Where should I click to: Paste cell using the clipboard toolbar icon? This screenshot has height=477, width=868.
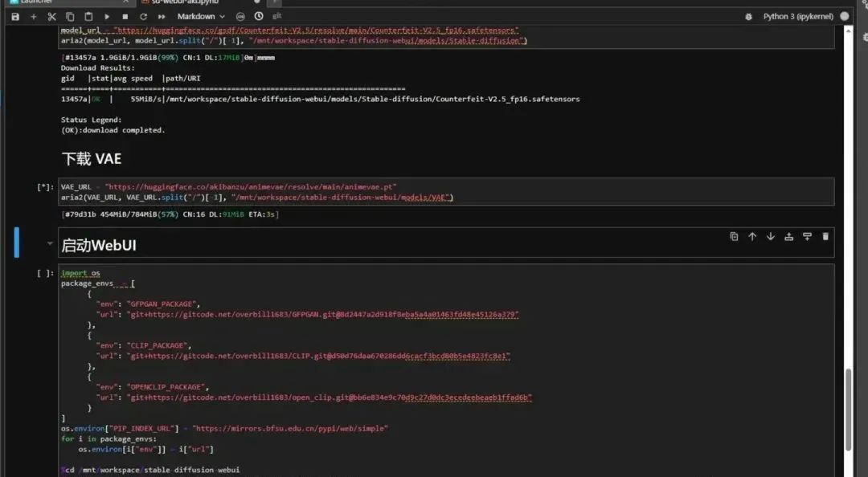pyautogui.click(x=88, y=17)
